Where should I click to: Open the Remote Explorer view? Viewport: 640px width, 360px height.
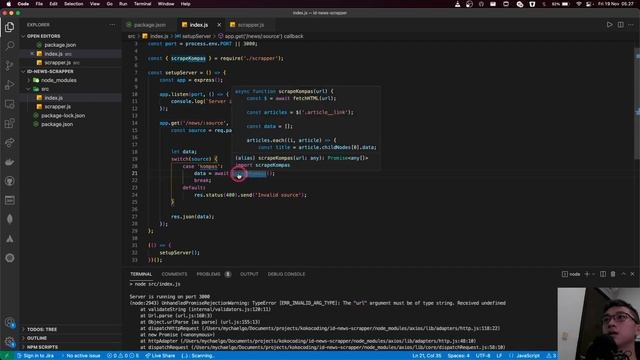(x=9, y=104)
